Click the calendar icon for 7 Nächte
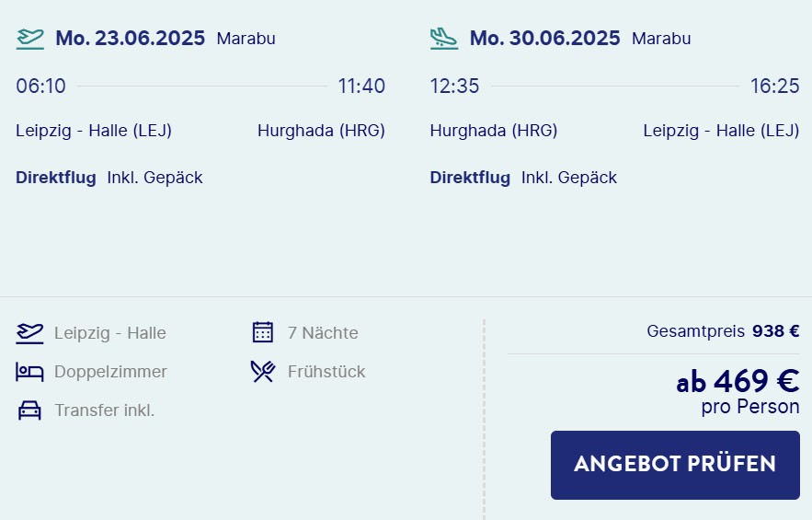 click(x=263, y=332)
